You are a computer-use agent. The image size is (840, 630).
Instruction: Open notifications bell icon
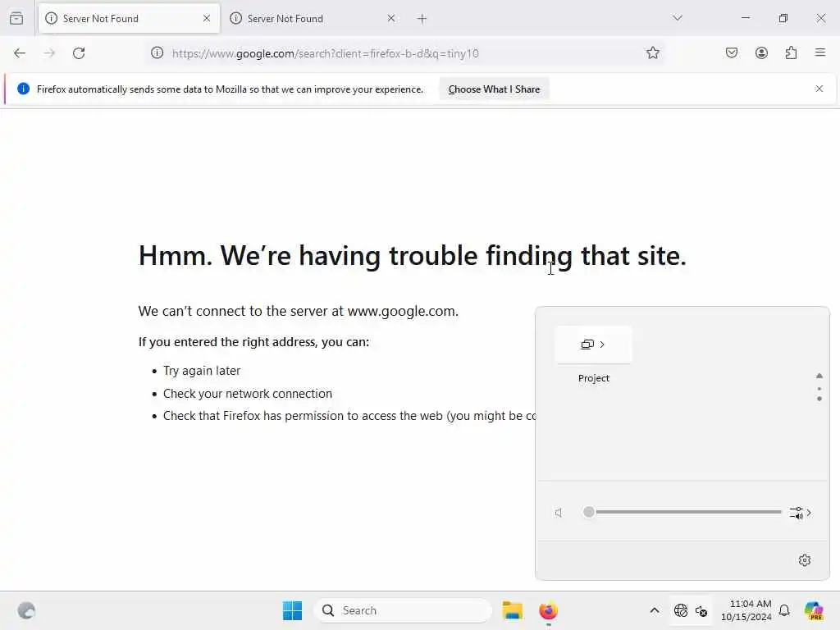pyautogui.click(x=784, y=610)
